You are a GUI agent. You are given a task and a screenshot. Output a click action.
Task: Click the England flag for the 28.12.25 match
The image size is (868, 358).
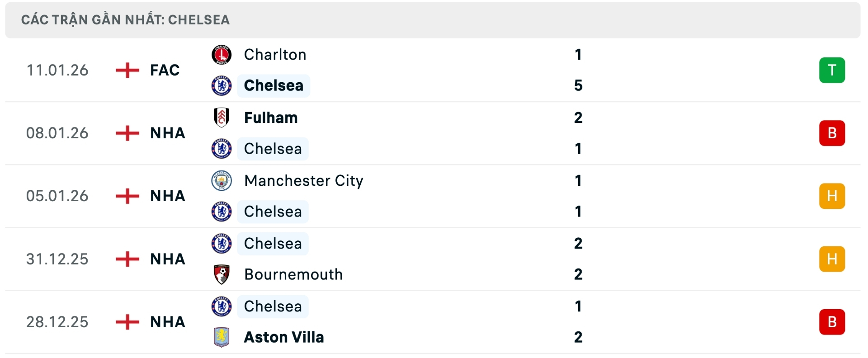[x=127, y=322]
